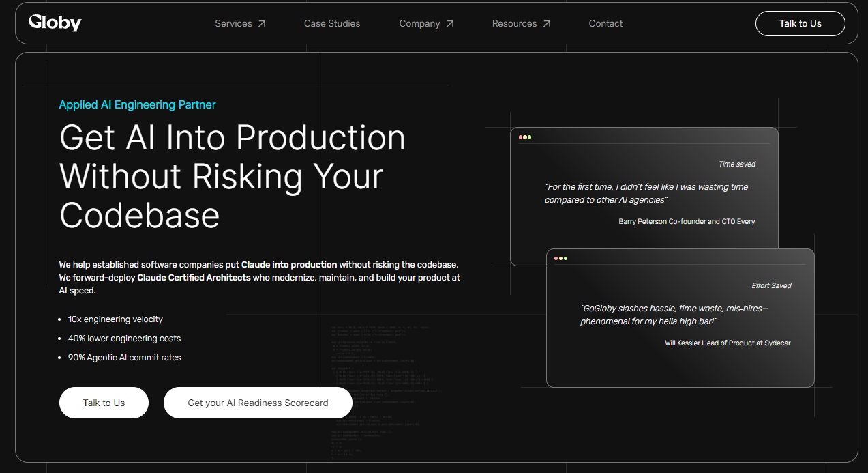Click the window dots on Effort Saved card

561,259
